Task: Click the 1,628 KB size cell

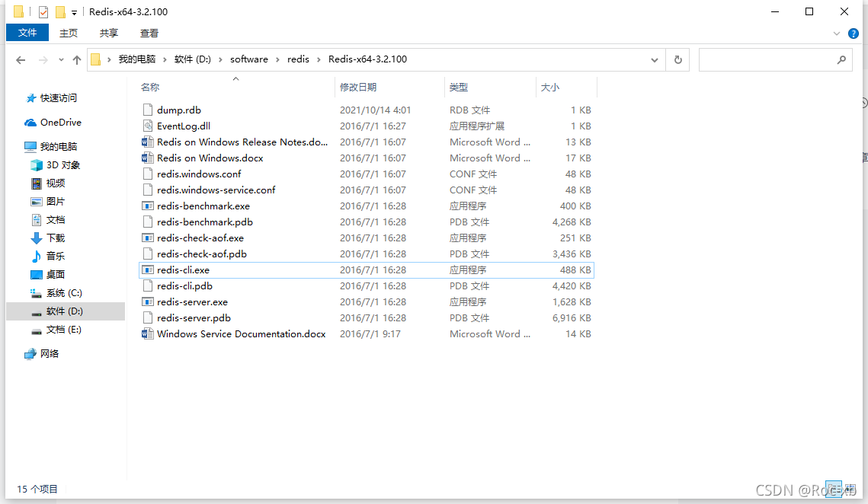Action: point(572,302)
